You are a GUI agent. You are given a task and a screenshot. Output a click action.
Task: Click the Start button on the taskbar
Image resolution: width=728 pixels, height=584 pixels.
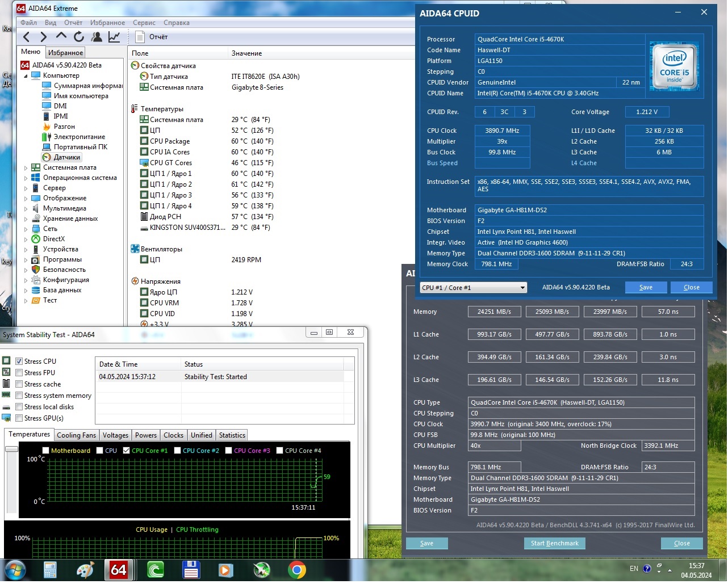point(15,569)
